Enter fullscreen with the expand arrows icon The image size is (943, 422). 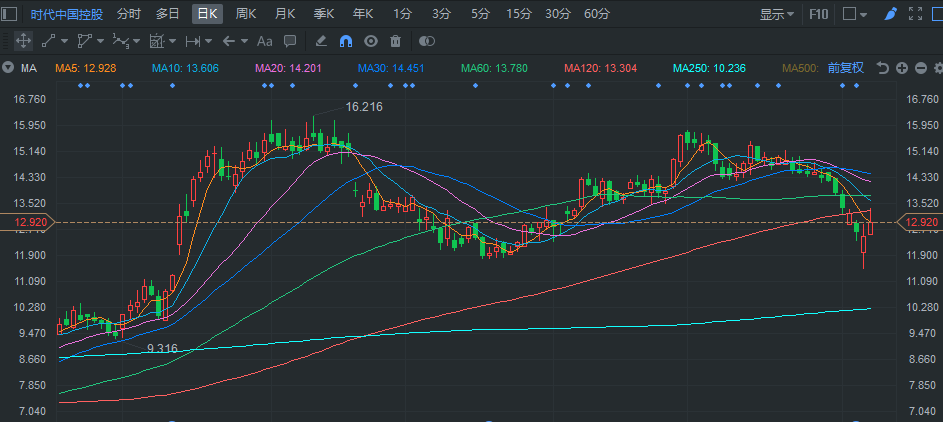[x=915, y=14]
